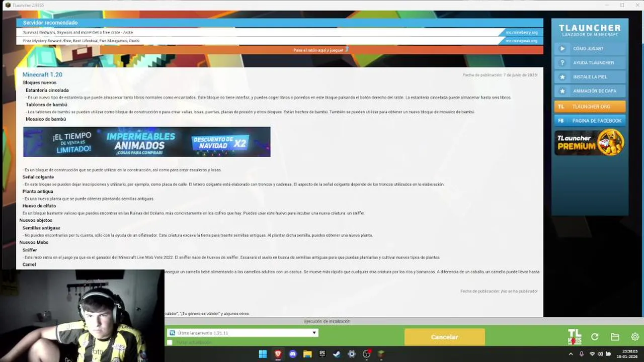Click the Fecha de publicación 7 de junio text
Screen dimensions: 644x362
[x=500, y=75]
